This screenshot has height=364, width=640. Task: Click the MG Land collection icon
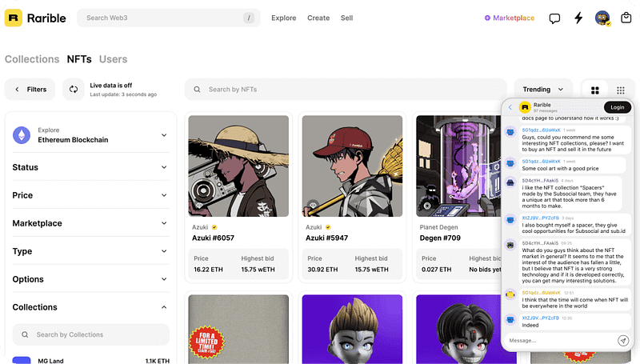point(22,361)
